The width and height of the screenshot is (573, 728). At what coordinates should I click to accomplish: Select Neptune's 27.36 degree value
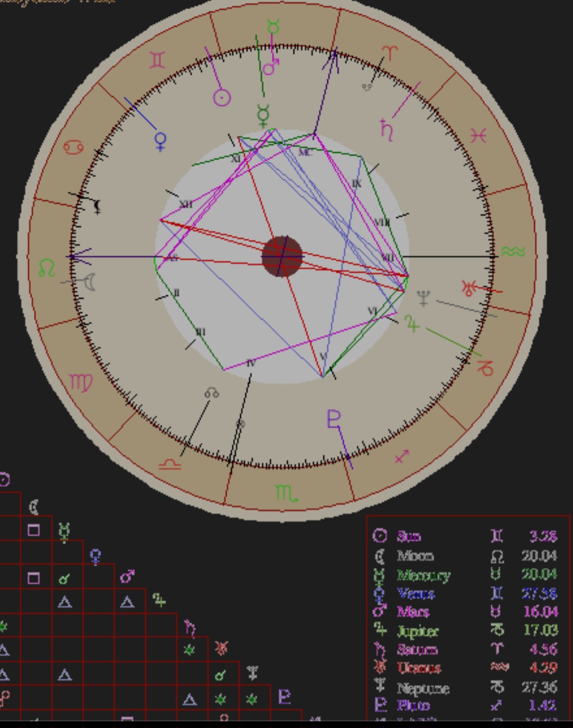pos(539,687)
